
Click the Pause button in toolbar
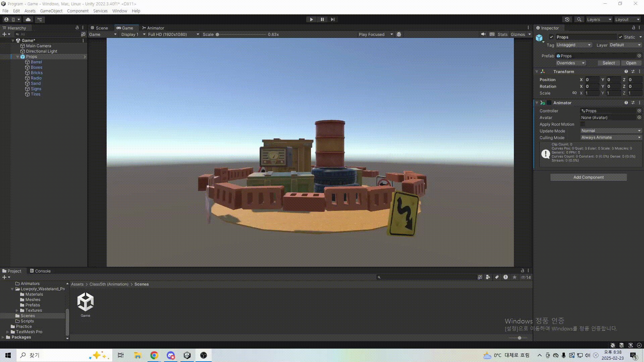click(322, 19)
